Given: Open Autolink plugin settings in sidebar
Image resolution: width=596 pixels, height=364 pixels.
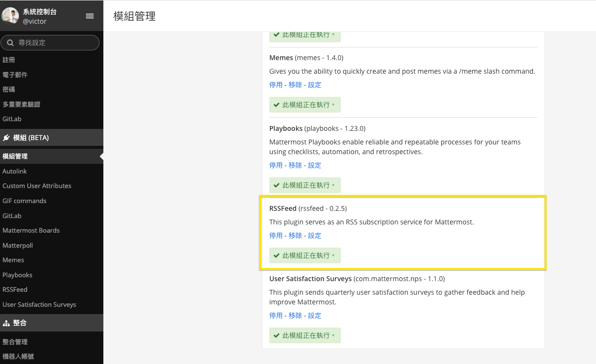Looking at the screenshot, I should click(x=15, y=171).
